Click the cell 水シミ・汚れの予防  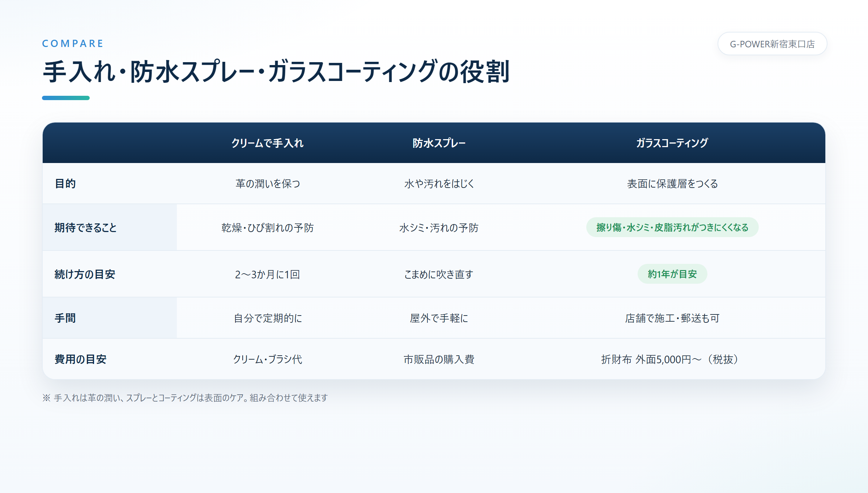pos(439,228)
